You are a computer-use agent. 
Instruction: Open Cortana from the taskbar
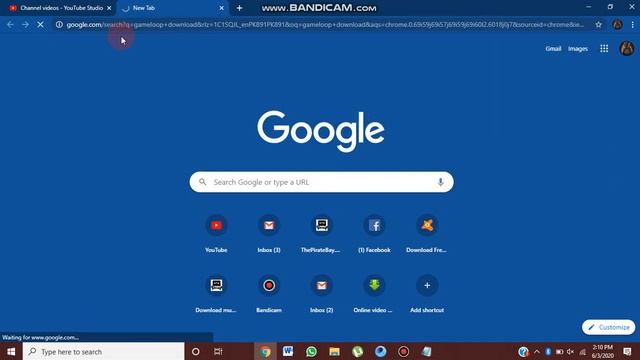pos(196,351)
